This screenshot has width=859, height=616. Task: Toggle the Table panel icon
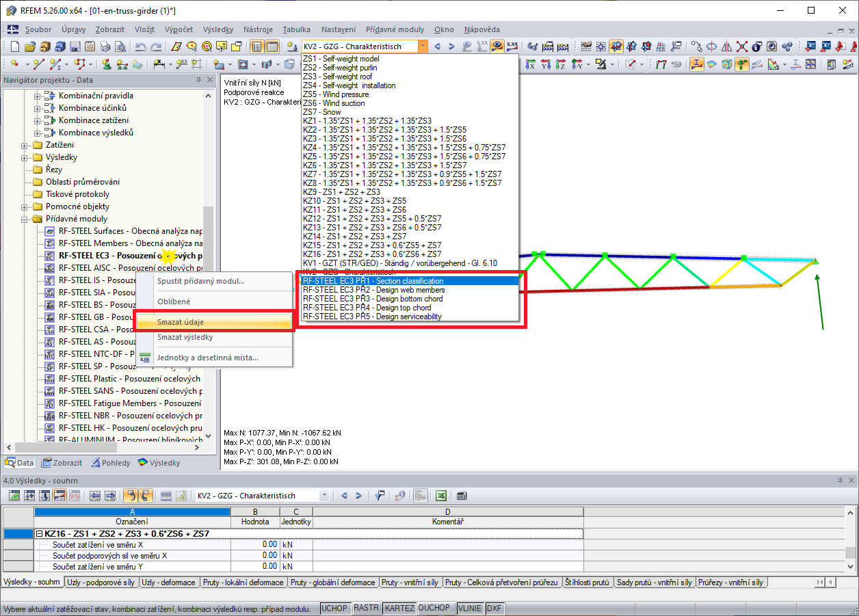click(x=272, y=46)
